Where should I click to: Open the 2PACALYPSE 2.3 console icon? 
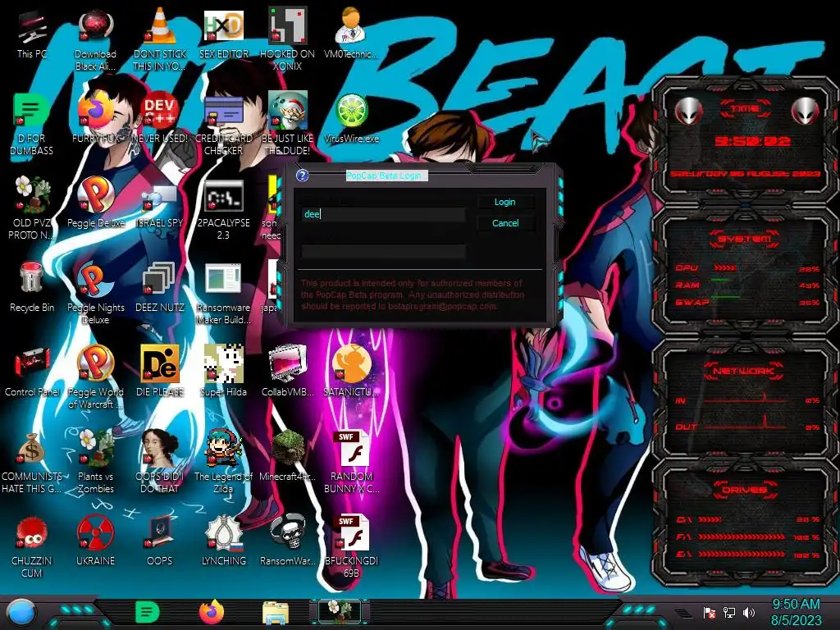pyautogui.click(x=223, y=208)
